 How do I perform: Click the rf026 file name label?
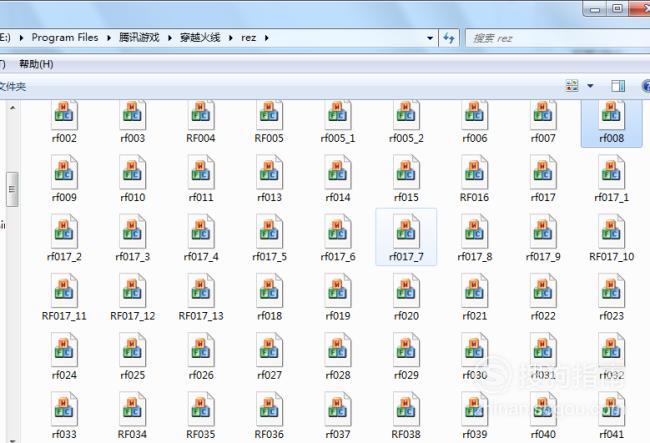pos(201,375)
